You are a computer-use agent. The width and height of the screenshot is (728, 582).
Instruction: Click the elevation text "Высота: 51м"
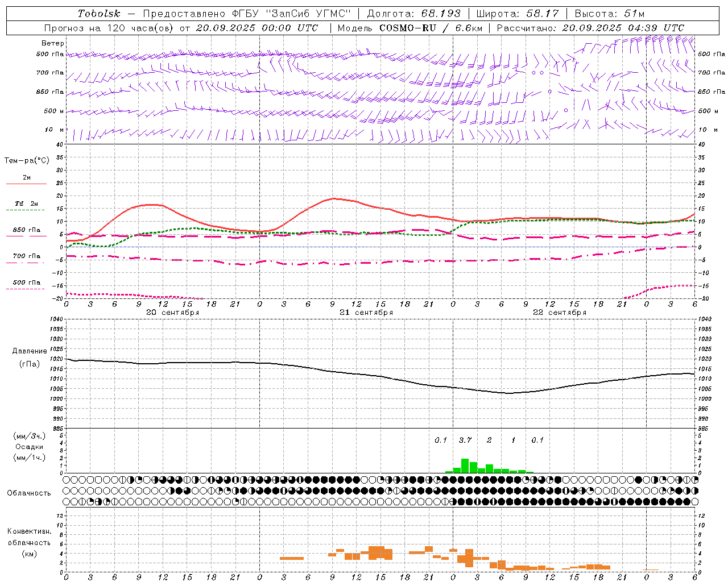click(610, 14)
